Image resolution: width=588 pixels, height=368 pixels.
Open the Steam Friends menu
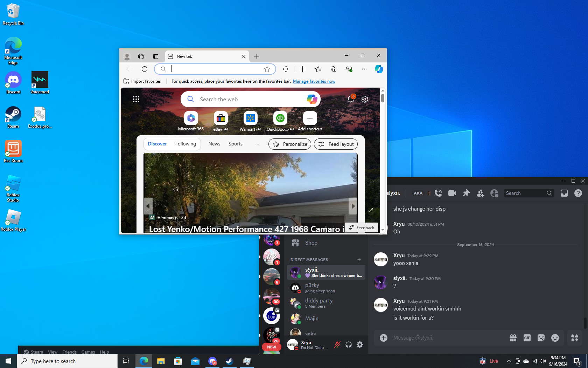(x=69, y=352)
